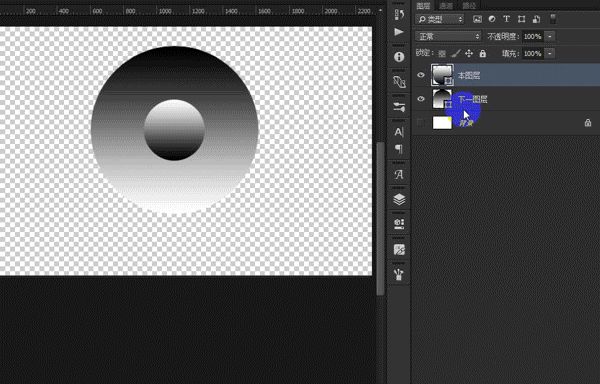Viewport: 600px width, 384px height.
Task: Open the History panel icon
Action: (399, 15)
